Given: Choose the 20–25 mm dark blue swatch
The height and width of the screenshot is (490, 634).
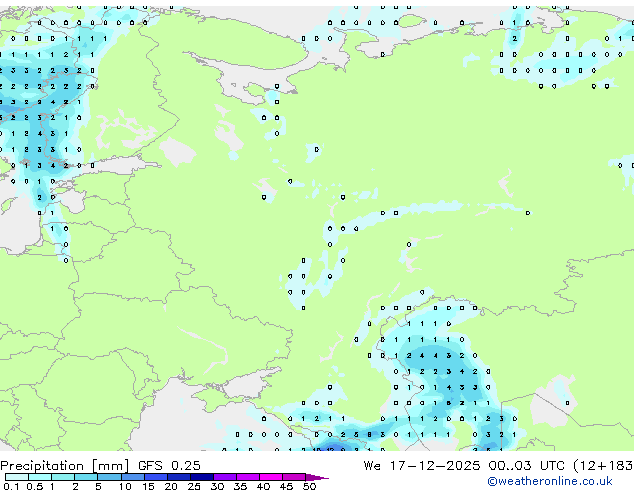Looking at the screenshot, I should [179, 477].
